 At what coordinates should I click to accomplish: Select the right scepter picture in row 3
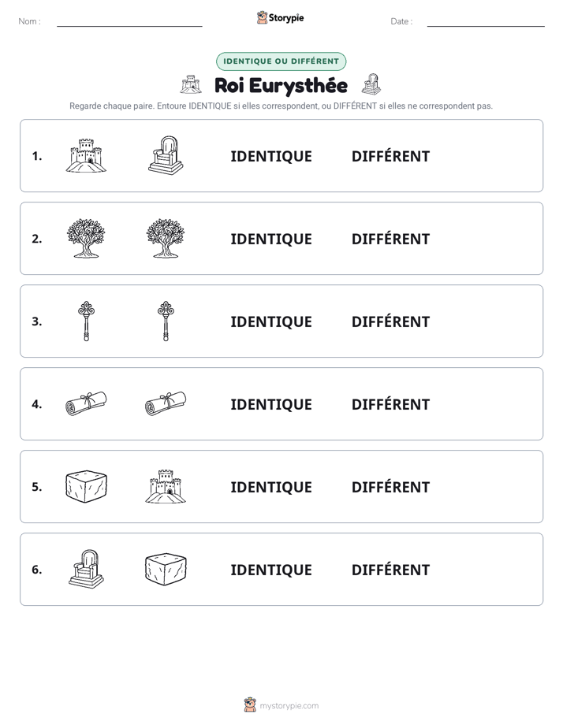pos(166,321)
